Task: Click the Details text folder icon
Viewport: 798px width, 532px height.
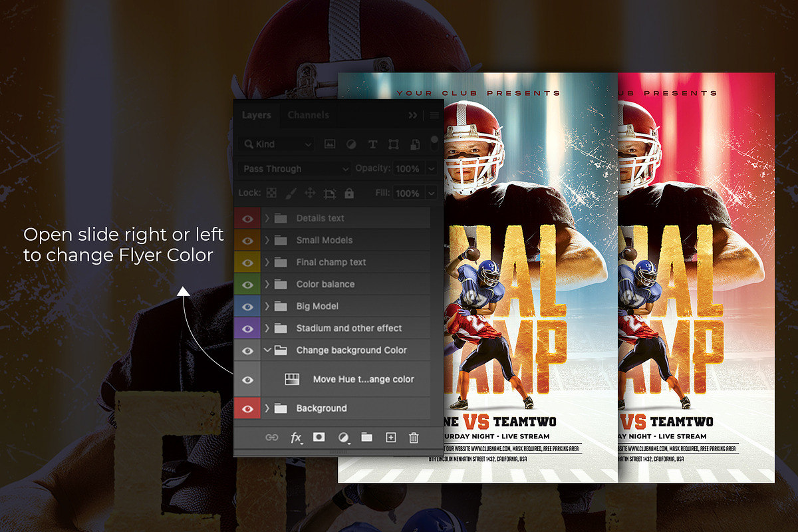Action: coord(281,218)
